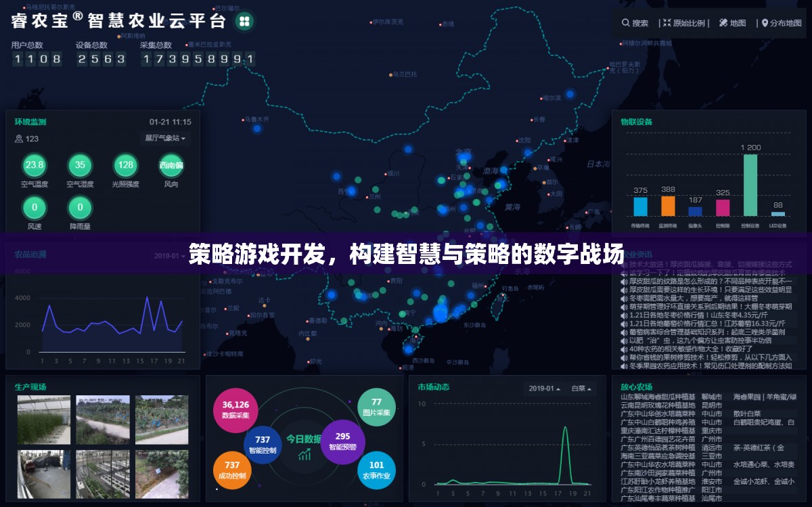Click speaker icon for 冬季果园农药 news
Viewport: 812px width, 507px height.
[624, 366]
